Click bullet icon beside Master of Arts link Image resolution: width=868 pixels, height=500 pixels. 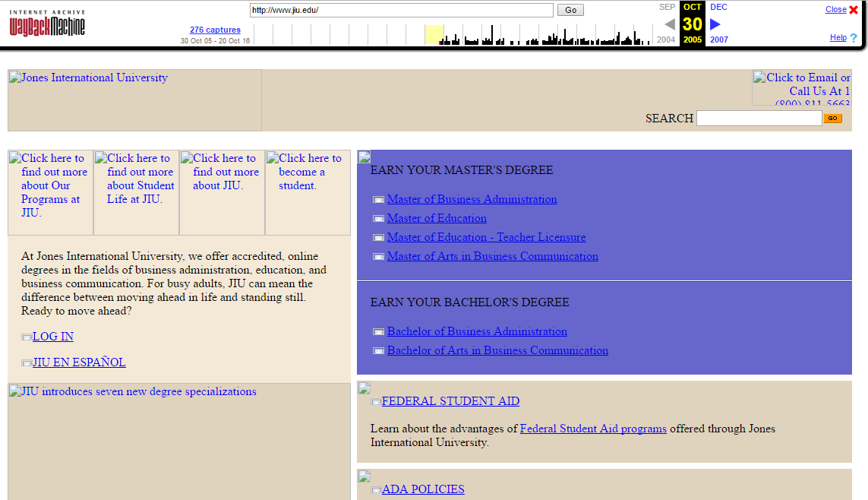coord(379,256)
